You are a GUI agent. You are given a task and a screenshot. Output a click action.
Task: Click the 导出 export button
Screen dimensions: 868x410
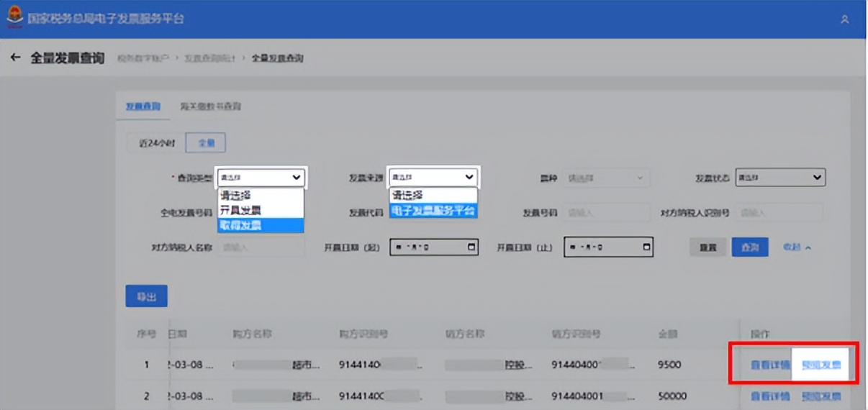coord(146,296)
